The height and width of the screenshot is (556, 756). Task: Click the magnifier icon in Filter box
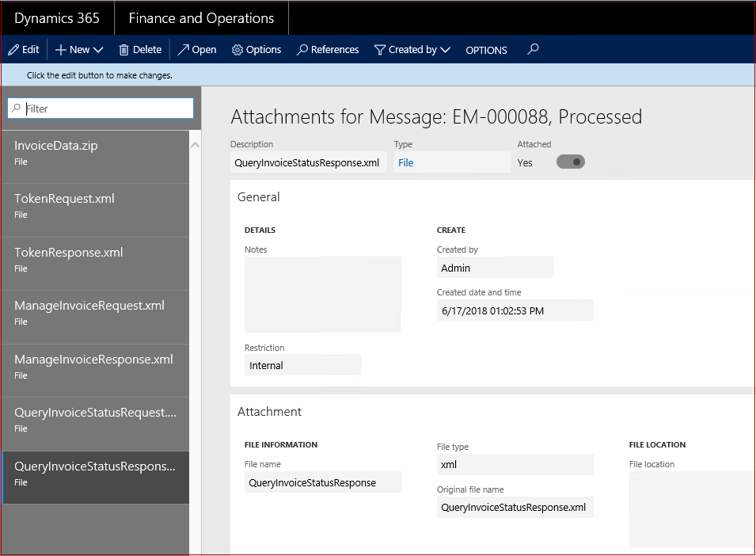tap(17, 108)
